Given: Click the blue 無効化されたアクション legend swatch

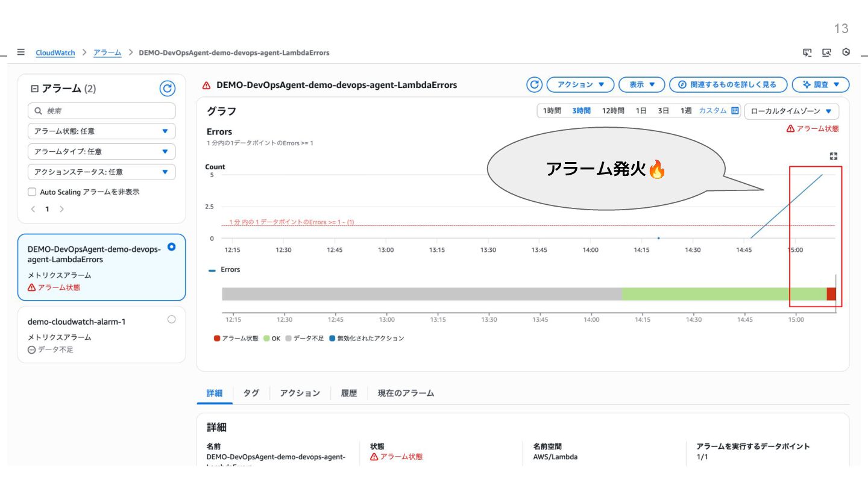Looking at the screenshot, I should (x=332, y=339).
